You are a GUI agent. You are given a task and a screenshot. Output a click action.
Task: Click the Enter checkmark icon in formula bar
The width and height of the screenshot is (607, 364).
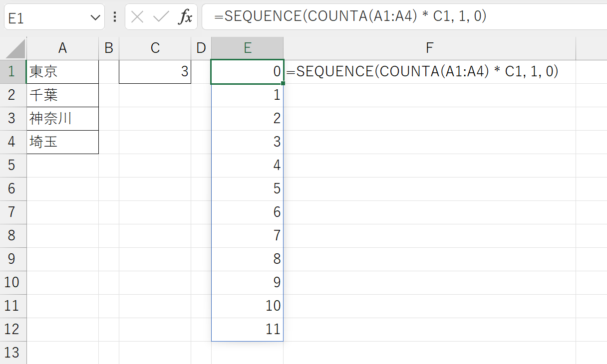tap(161, 17)
